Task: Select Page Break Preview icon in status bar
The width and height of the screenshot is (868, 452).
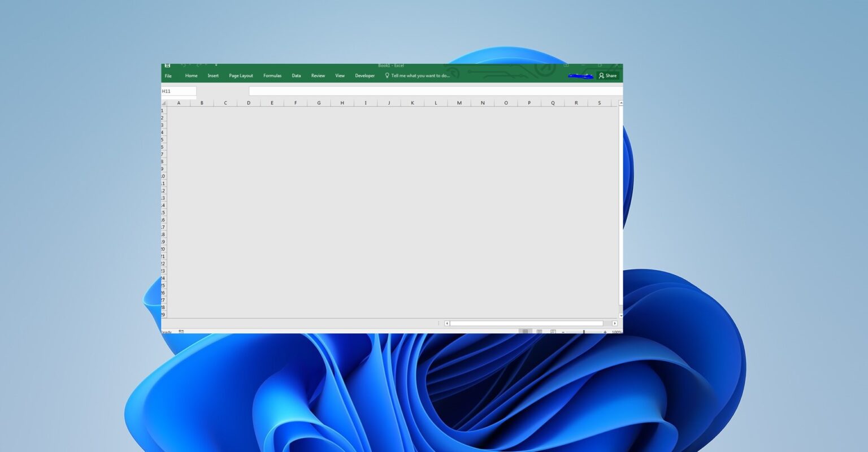Action: pos(552,331)
